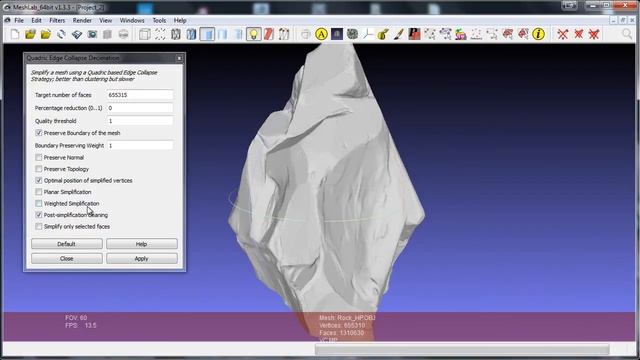The width and height of the screenshot is (640, 360).
Task: Switch to Points render mode
Action: point(160,34)
